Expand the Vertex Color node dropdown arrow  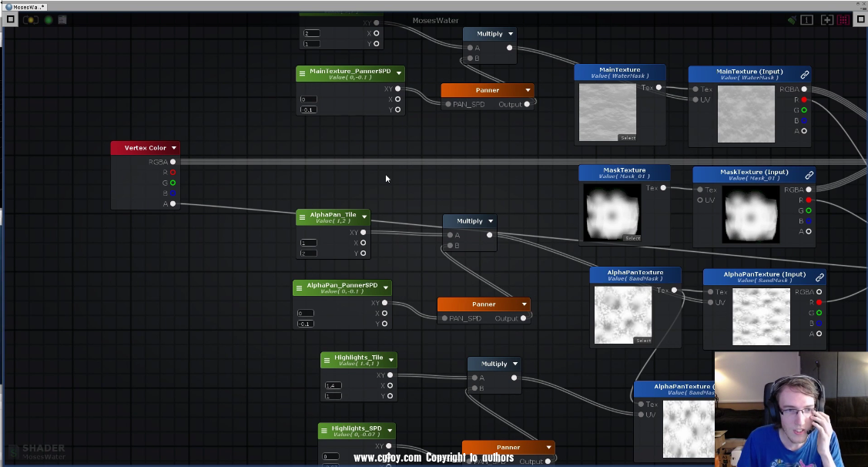(x=174, y=148)
